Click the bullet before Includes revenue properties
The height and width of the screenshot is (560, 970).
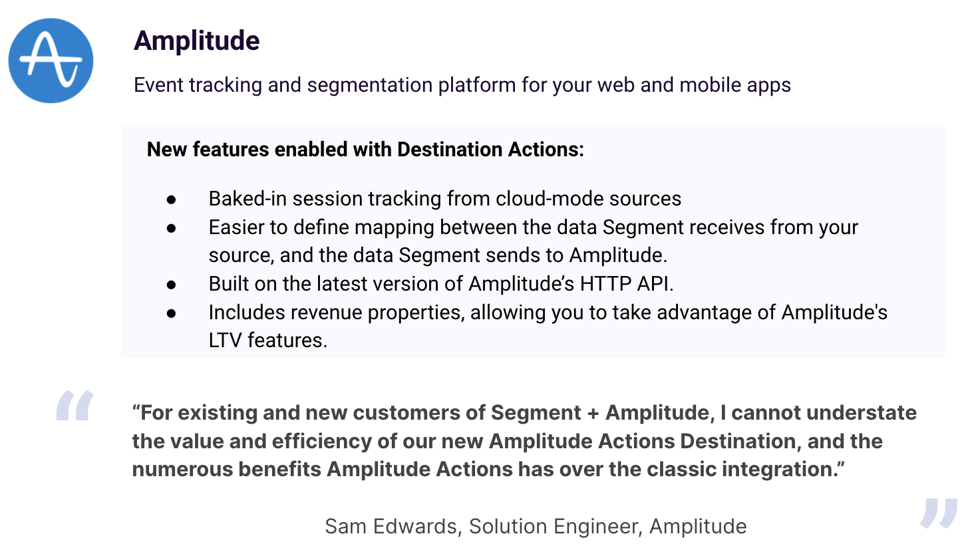[172, 313]
